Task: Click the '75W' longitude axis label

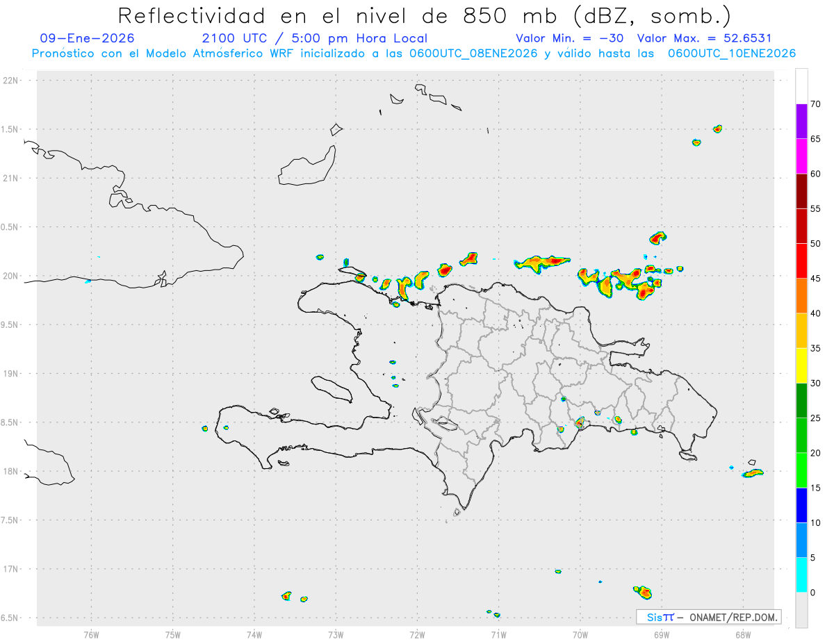Action: coord(173,634)
